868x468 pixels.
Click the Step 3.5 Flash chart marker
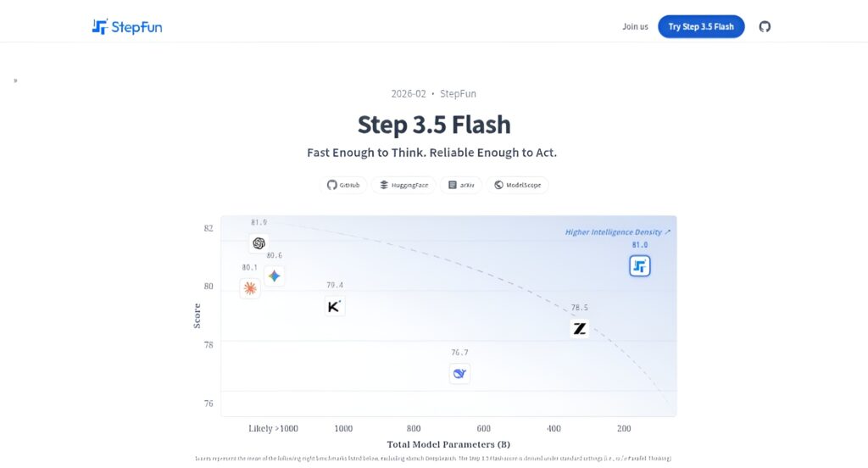pyautogui.click(x=640, y=266)
